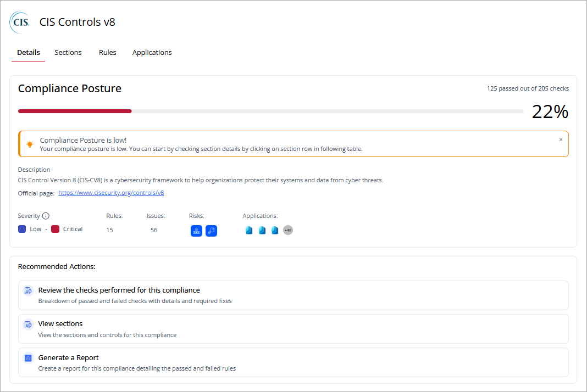The width and height of the screenshot is (587, 392).
Task: Switch to the Sections tab
Action: [68, 52]
